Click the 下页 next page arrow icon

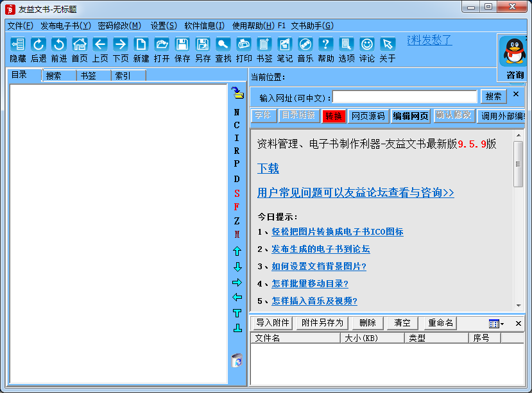point(121,44)
